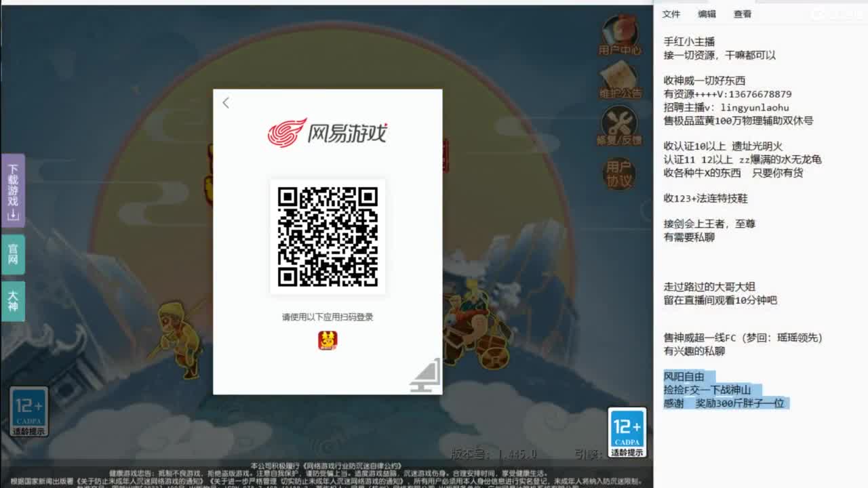Click the line containing 13676678879

click(728, 94)
